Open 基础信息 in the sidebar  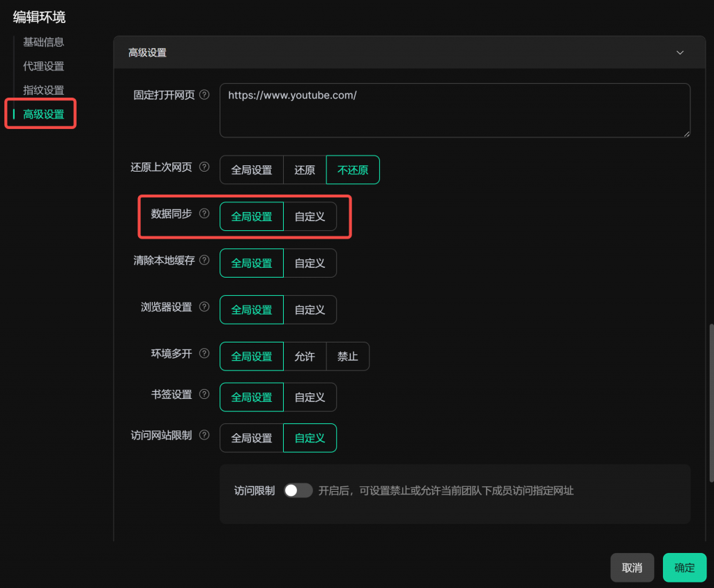point(43,42)
